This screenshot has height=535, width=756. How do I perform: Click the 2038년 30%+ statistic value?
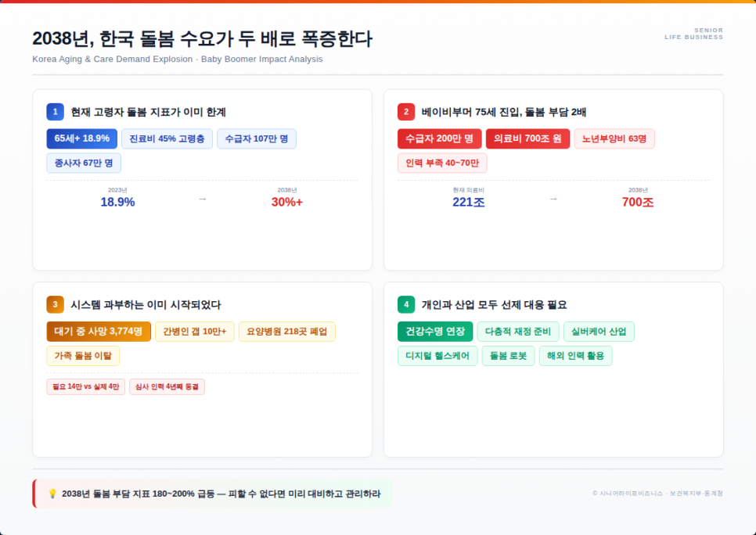click(x=287, y=202)
